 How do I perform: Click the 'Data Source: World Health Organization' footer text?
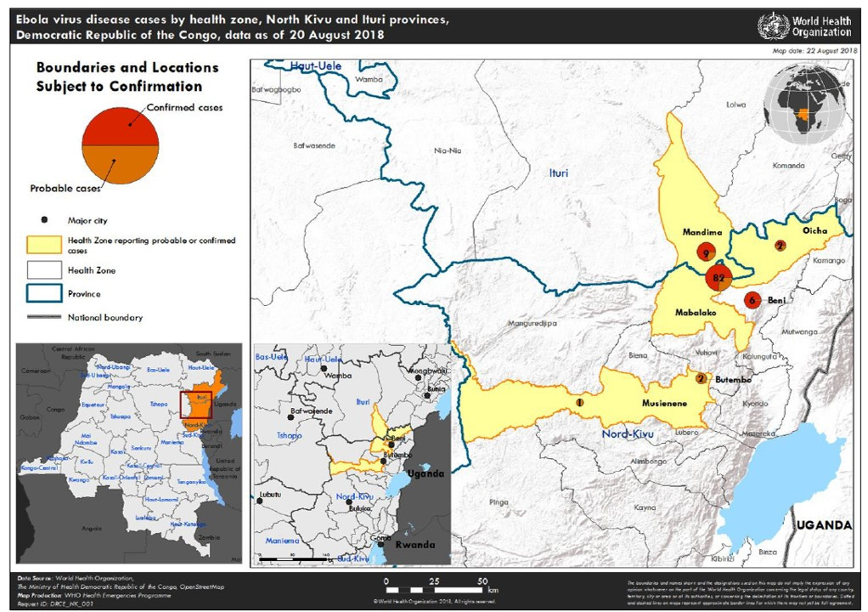76,578
